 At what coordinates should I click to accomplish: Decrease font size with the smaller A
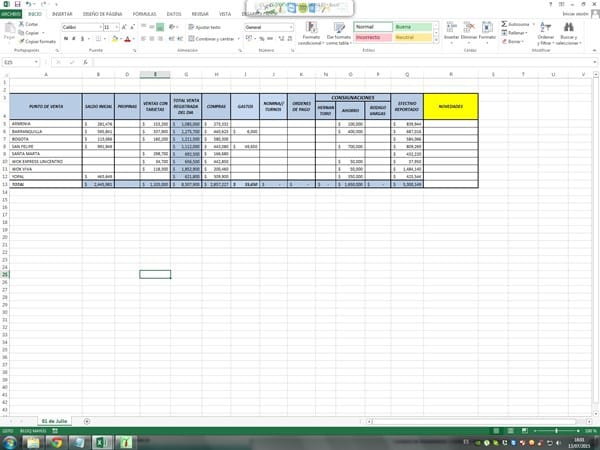pyautogui.click(x=132, y=27)
